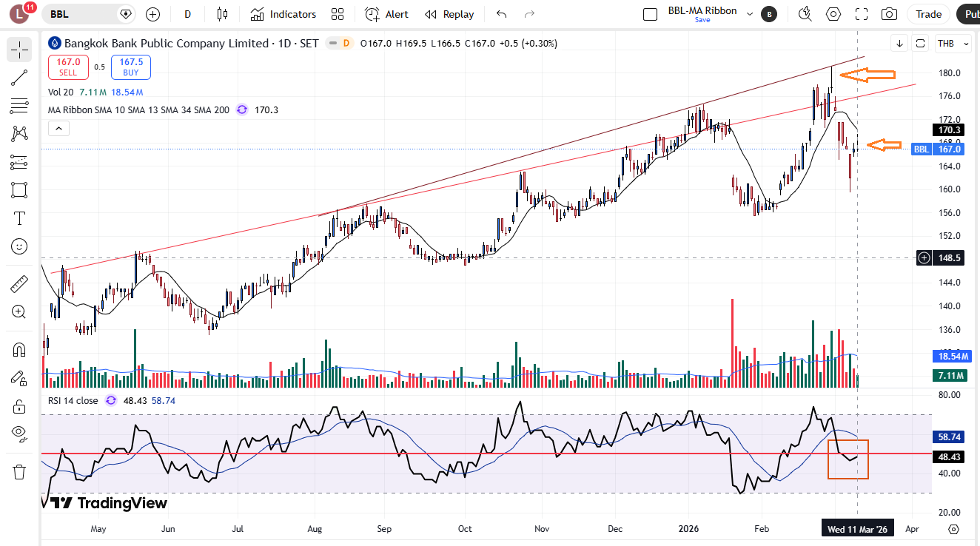This screenshot has width=980, height=546.
Task: Open the D interval dropdown
Action: click(x=188, y=14)
